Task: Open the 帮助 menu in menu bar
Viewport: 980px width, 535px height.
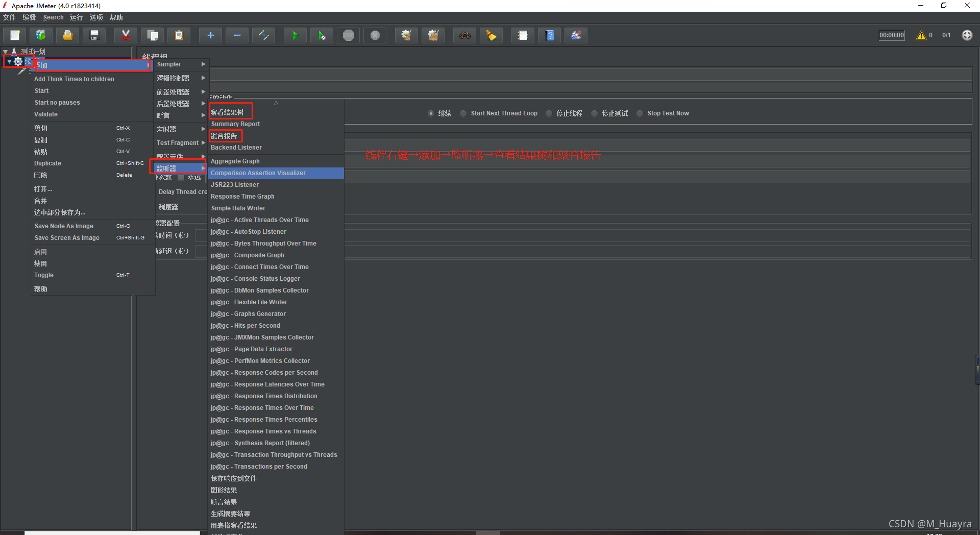Action: tap(116, 17)
